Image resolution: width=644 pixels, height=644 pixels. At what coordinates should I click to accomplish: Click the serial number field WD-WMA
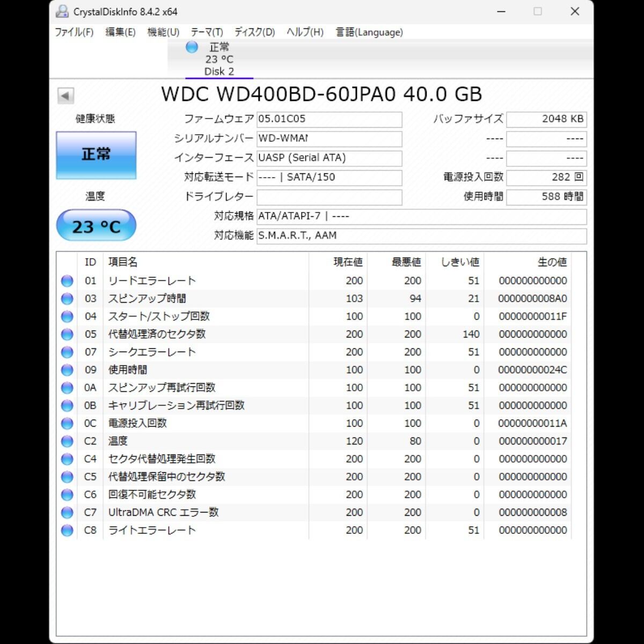(330, 138)
